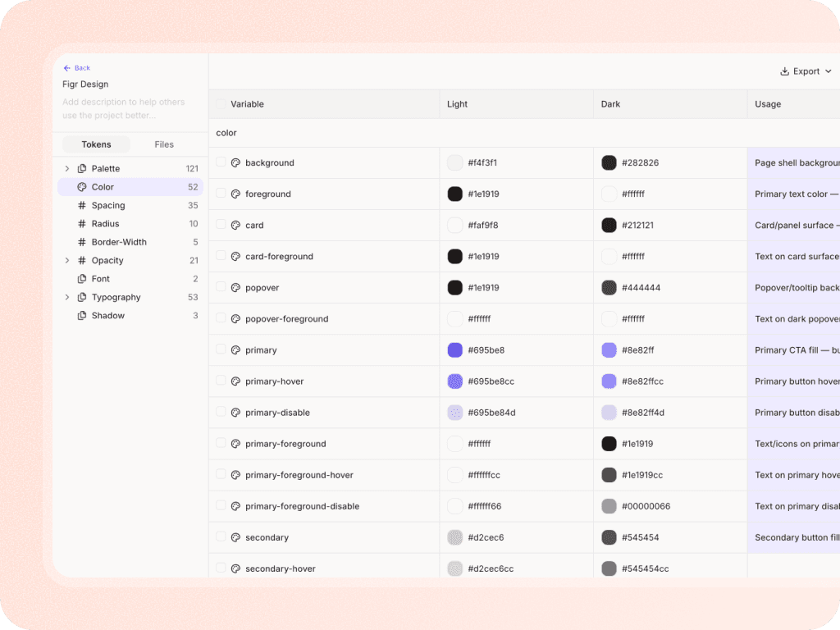The image size is (840, 630).
Task: Click the #d2cec6 light value
Action: tap(486, 537)
